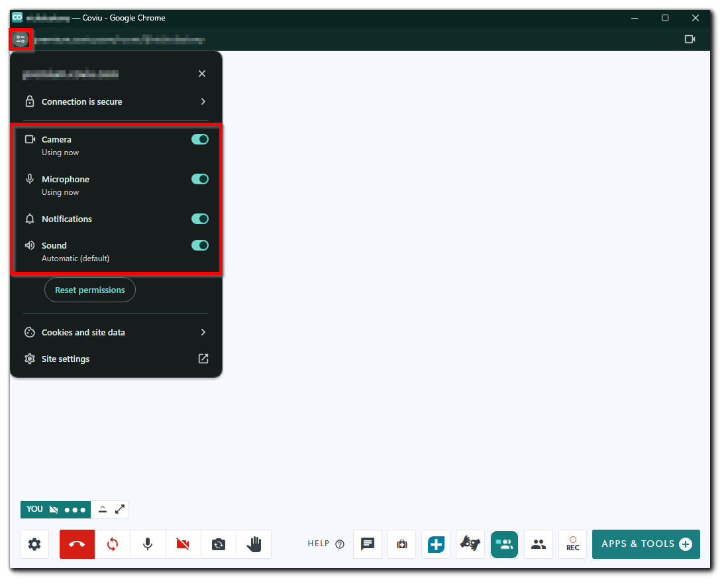Open the waiting area participants list
The height and width of the screenshot is (586, 728).
(539, 544)
